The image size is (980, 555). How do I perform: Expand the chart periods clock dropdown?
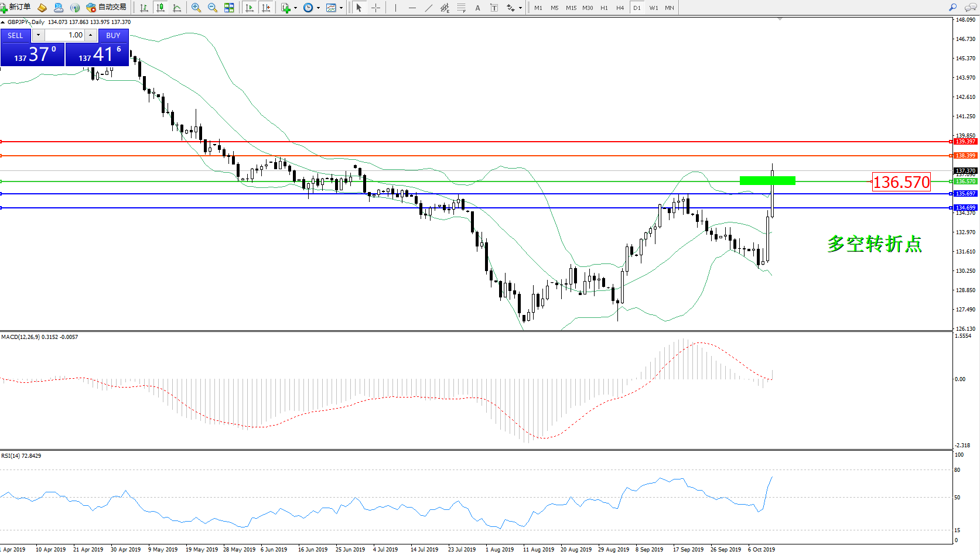[318, 8]
